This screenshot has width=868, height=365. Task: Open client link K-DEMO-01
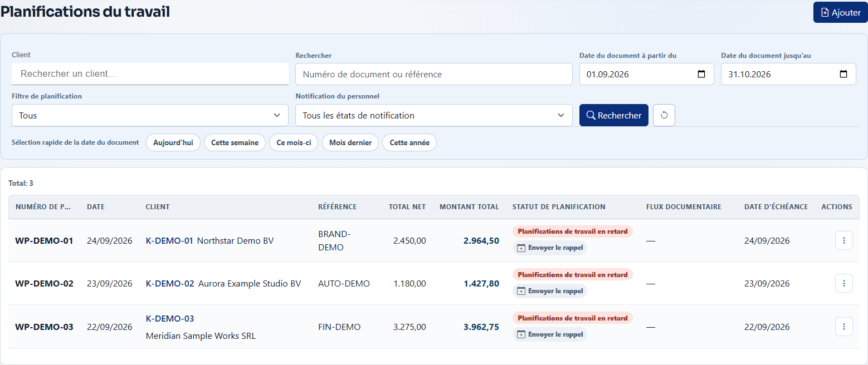click(x=169, y=240)
